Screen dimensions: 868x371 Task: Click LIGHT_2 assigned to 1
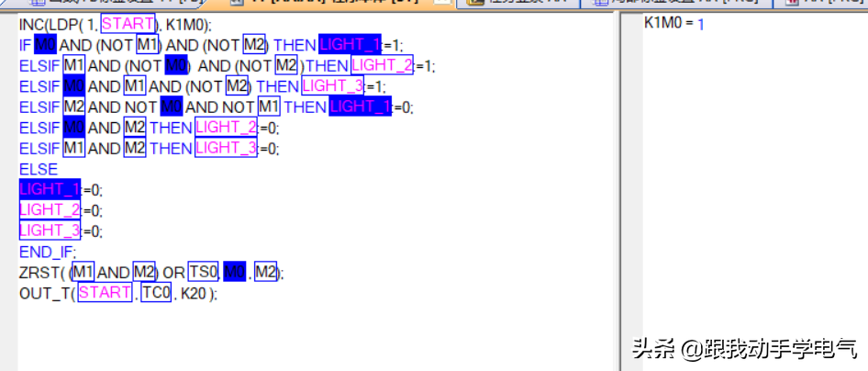pyautogui.click(x=382, y=65)
